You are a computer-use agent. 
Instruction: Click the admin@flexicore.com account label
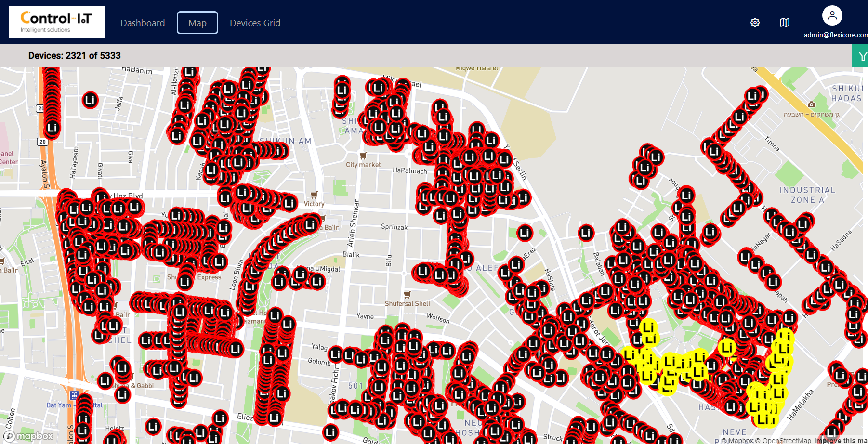tap(835, 35)
